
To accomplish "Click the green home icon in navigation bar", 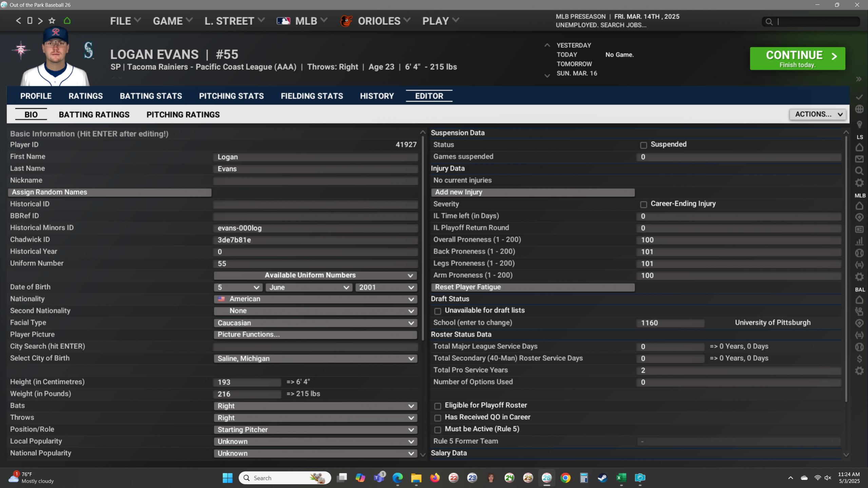I will pos(67,21).
